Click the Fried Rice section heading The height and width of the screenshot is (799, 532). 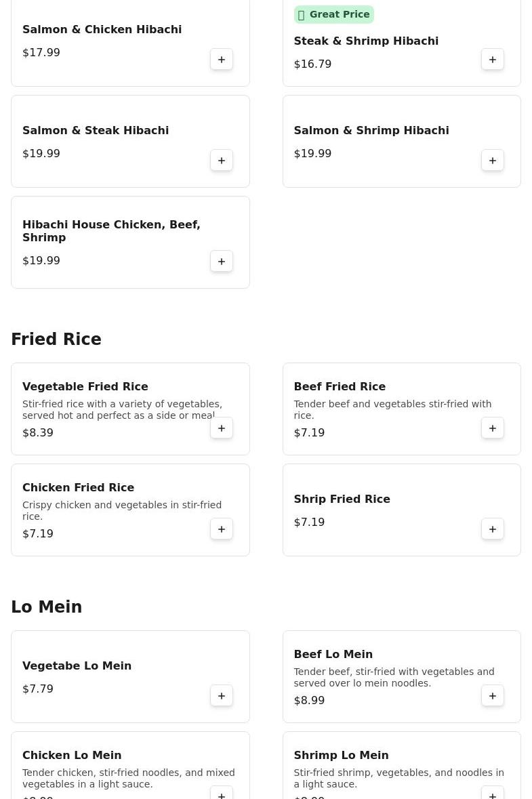tap(56, 340)
